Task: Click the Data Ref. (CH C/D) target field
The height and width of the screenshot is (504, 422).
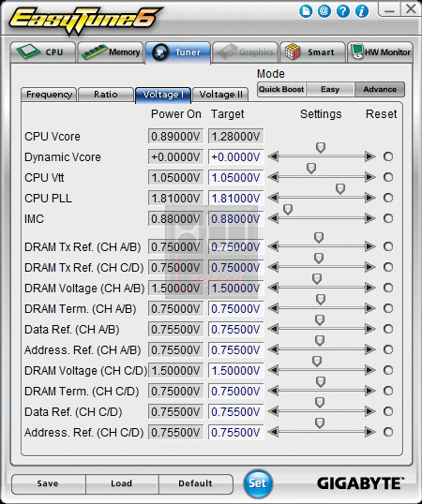Action: pyautogui.click(x=235, y=412)
